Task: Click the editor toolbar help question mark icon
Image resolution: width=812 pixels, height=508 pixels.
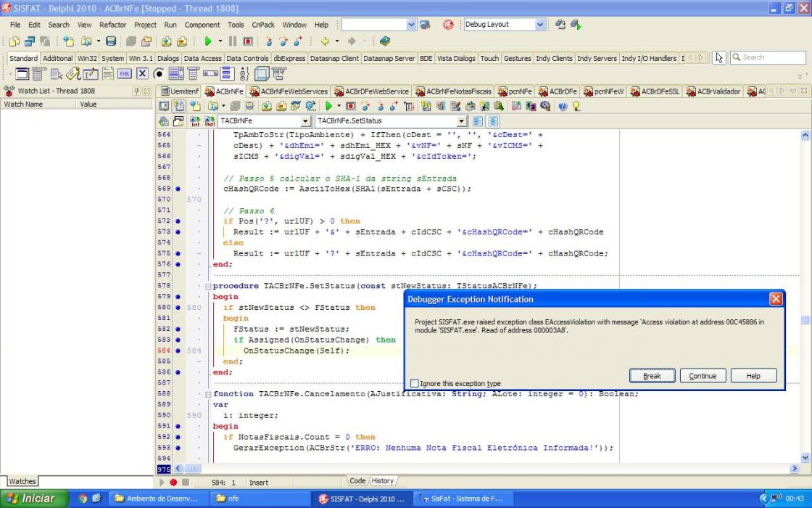Action: pos(563,106)
